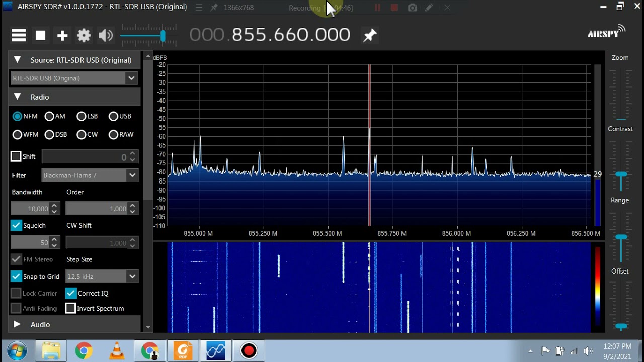
Task: Open the configuration gear icon
Action: (84, 35)
